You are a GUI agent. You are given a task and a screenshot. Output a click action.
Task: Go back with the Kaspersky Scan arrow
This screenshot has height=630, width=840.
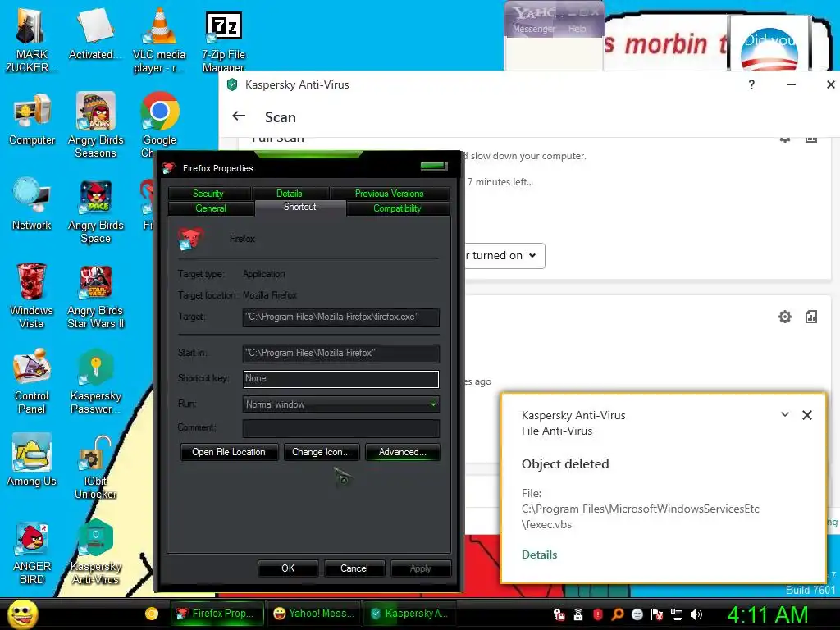coord(239,116)
